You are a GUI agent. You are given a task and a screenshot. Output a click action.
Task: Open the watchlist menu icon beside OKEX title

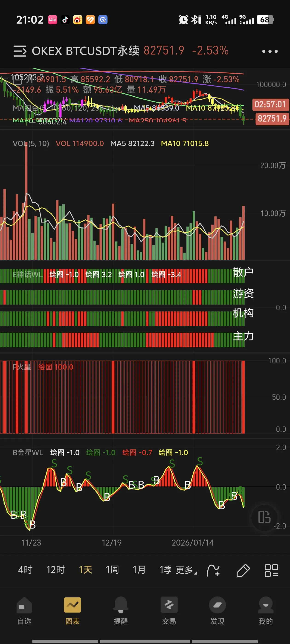[20, 51]
